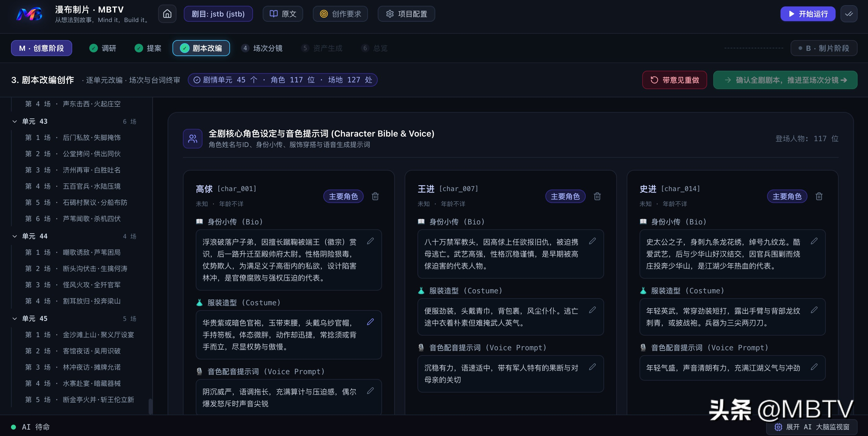Edit 高俅's Voice Prompt text
The height and width of the screenshot is (436, 868).
(370, 390)
